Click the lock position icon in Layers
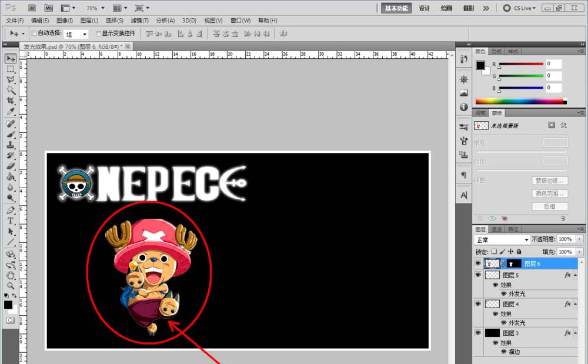Screen dimensions: 588x364 [510, 252]
